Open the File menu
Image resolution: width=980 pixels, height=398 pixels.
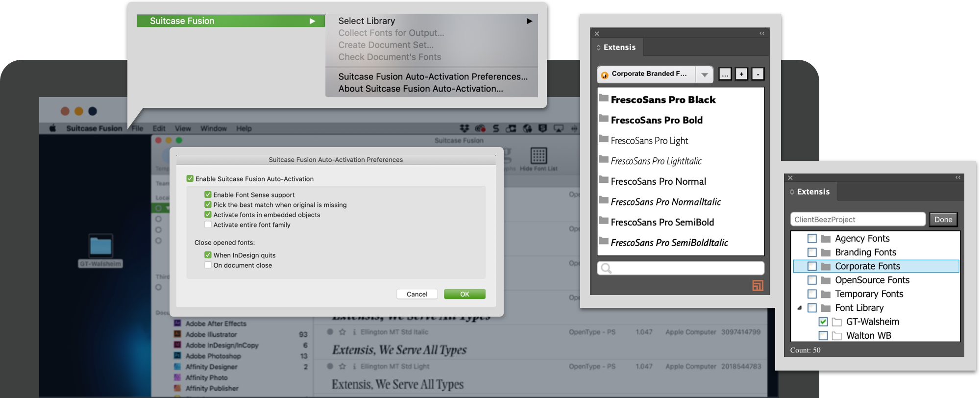[137, 128]
